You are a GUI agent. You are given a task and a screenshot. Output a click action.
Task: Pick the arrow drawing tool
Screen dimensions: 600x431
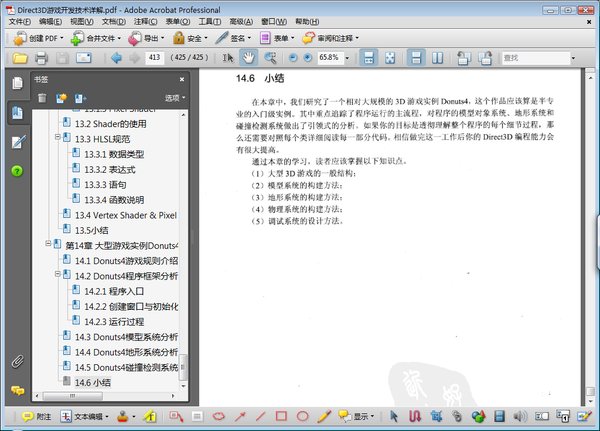tap(240, 415)
